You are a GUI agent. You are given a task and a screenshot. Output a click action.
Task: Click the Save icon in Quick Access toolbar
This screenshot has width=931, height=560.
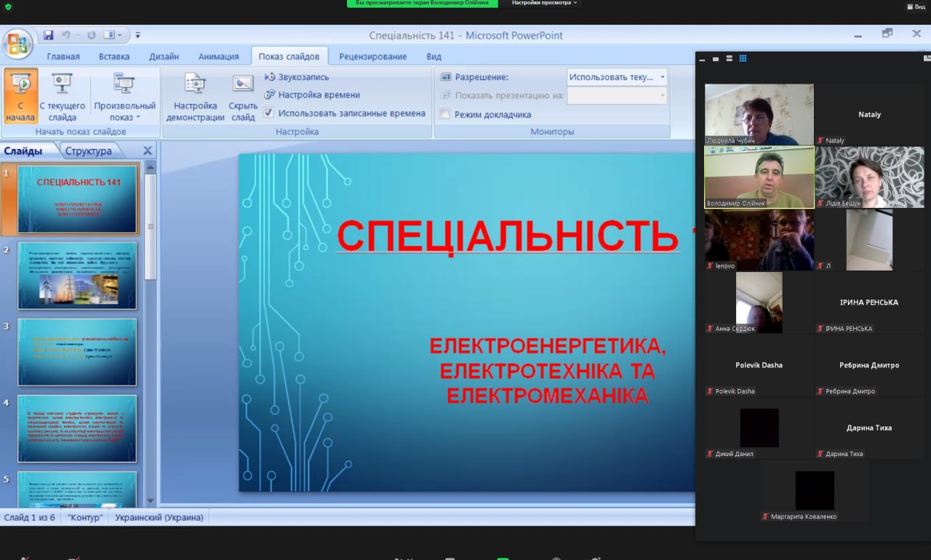click(49, 35)
